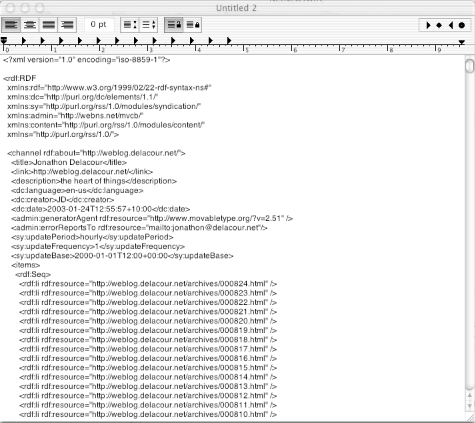Click the archives/000812.html resource line
The height and width of the screenshot is (423, 475).
click(x=148, y=396)
